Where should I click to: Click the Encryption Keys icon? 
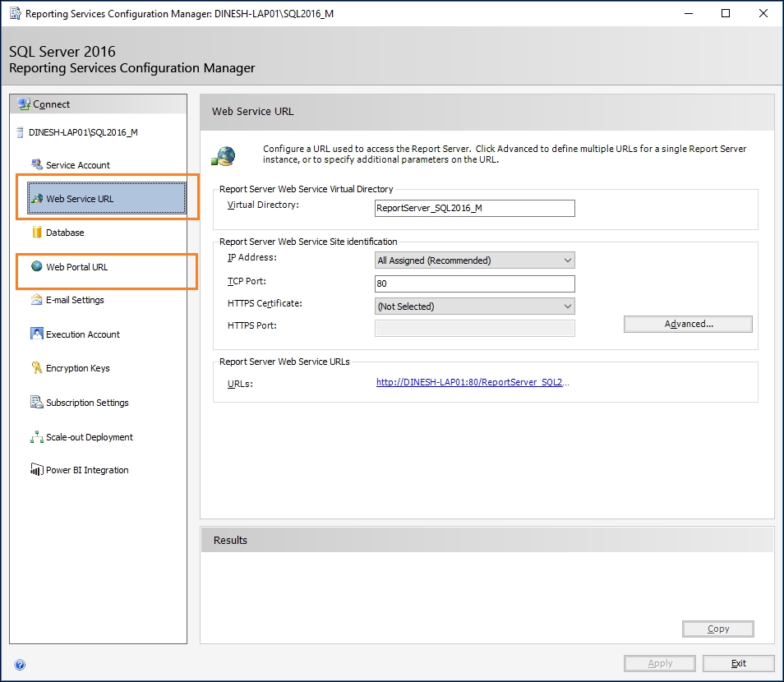tap(36, 367)
